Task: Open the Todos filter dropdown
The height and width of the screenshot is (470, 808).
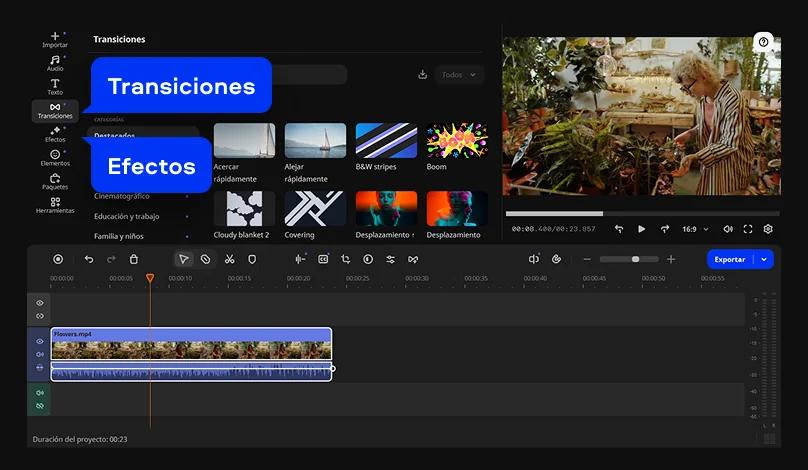Action: [459, 75]
